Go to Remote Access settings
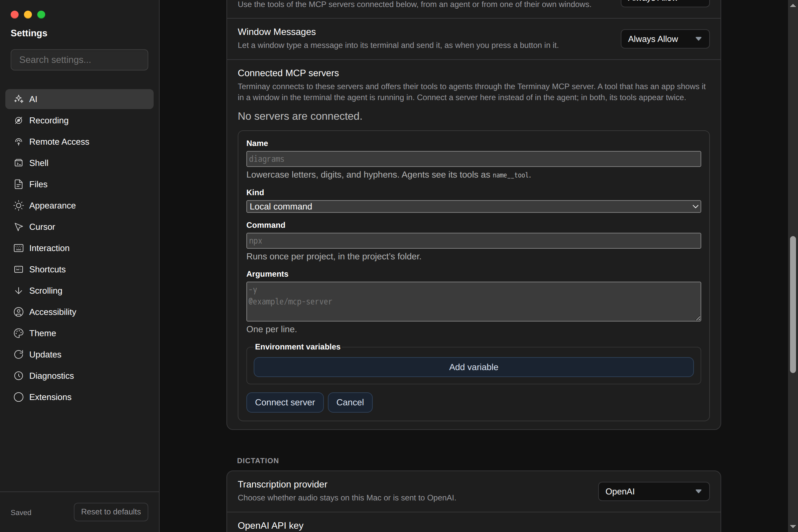 click(x=79, y=142)
